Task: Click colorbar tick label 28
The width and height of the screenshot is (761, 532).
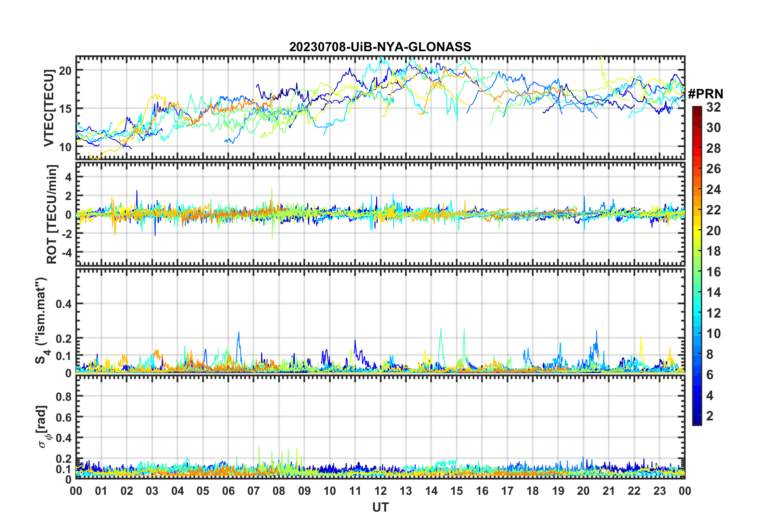Action: (x=713, y=148)
